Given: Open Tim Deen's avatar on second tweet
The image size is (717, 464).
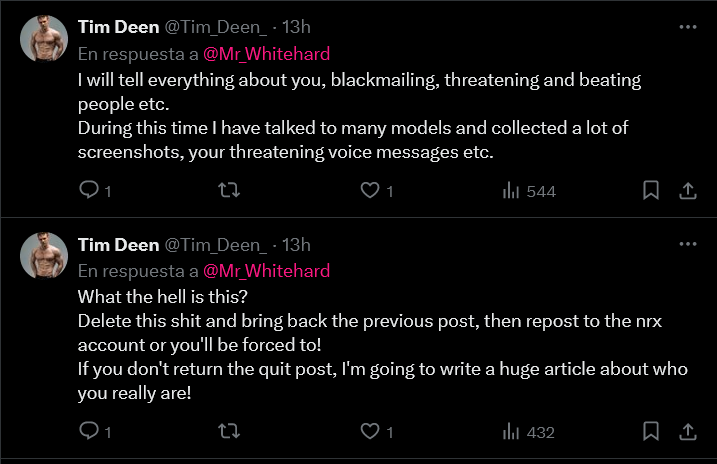Looking at the screenshot, I should [43, 254].
